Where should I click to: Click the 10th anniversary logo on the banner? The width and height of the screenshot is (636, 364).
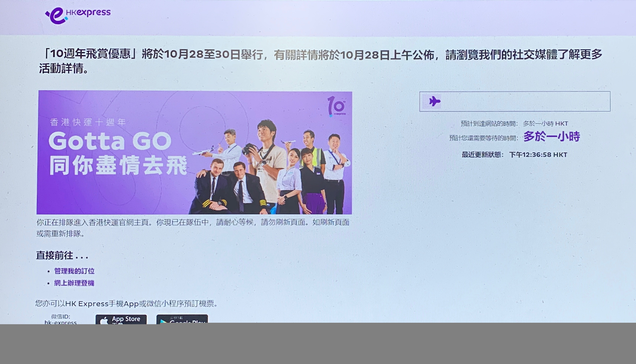337,107
